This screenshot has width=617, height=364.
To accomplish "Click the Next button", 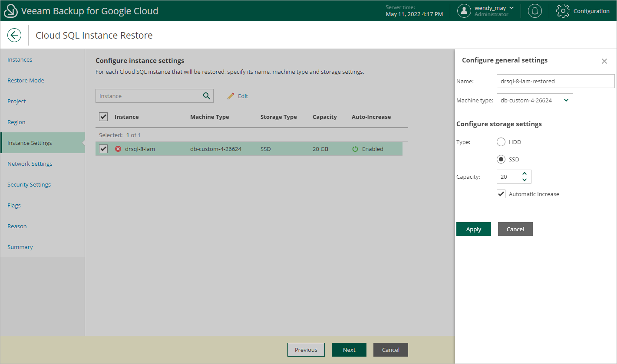I will click(x=349, y=350).
